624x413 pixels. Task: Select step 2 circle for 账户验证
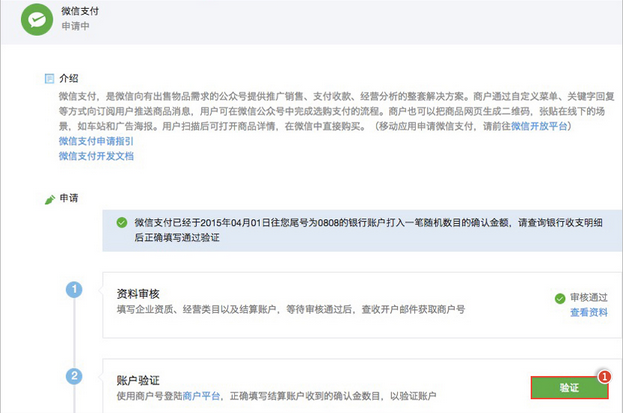[x=74, y=376]
